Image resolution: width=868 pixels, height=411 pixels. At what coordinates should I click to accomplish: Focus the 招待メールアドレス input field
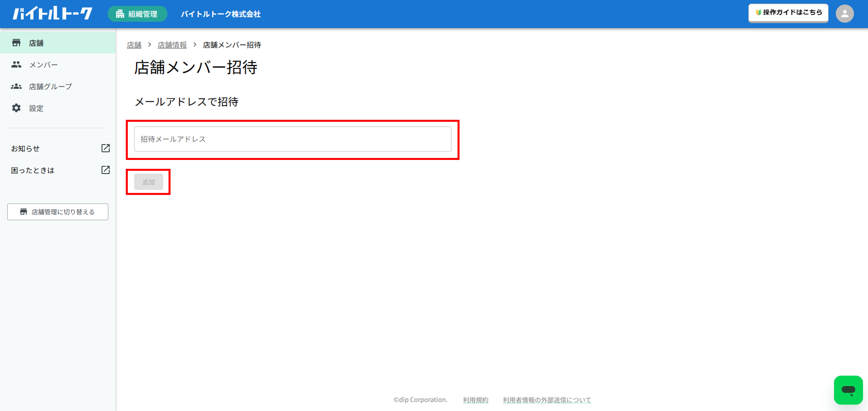pos(293,139)
